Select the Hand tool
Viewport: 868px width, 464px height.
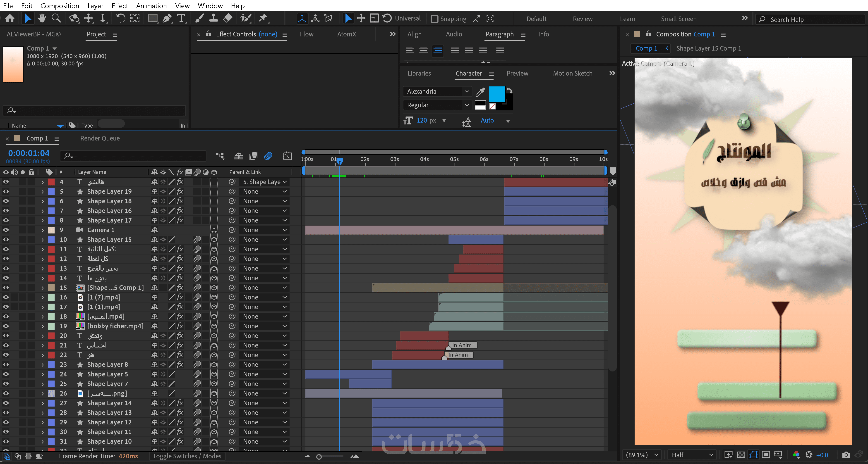pos(42,19)
